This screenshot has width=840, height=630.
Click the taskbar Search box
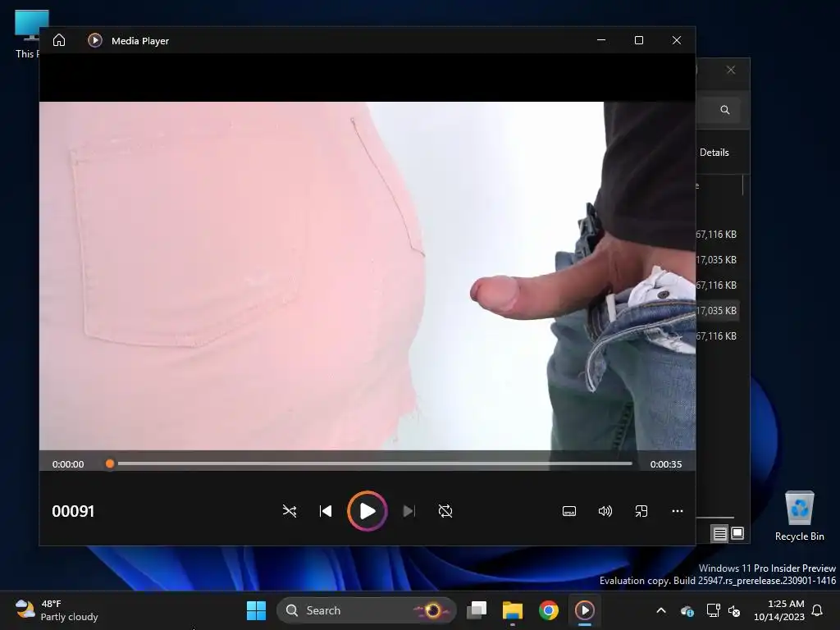click(367, 610)
